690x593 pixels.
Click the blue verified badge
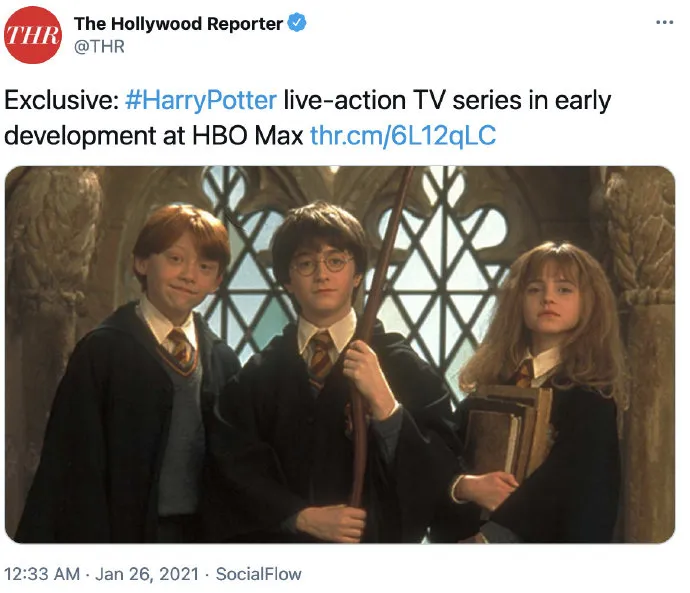coord(297,23)
